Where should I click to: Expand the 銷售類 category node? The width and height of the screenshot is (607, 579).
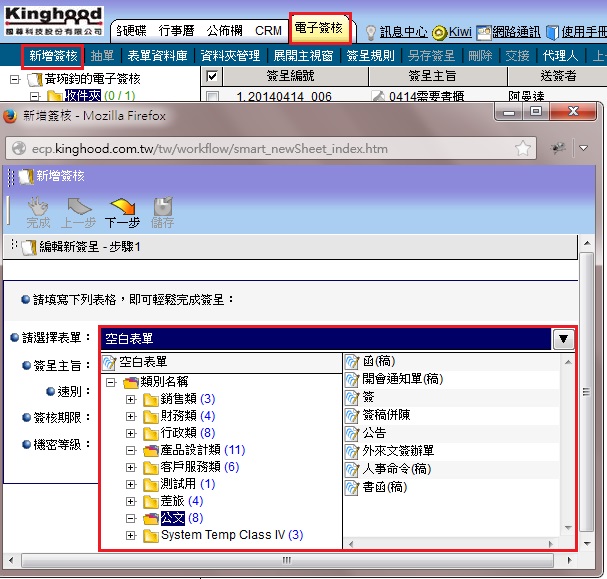(131, 400)
